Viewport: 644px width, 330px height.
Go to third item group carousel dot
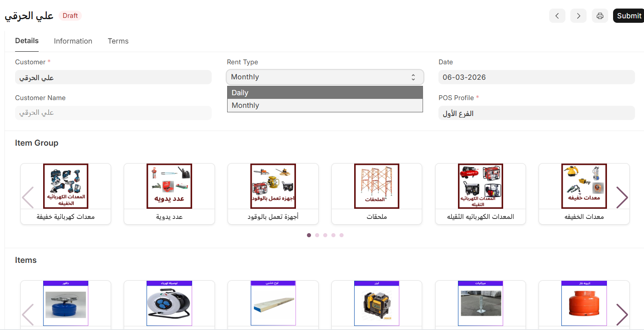pyautogui.click(x=325, y=235)
